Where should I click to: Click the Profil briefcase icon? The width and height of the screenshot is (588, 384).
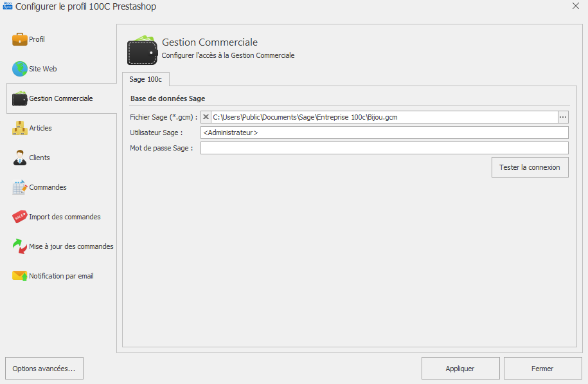(x=20, y=39)
